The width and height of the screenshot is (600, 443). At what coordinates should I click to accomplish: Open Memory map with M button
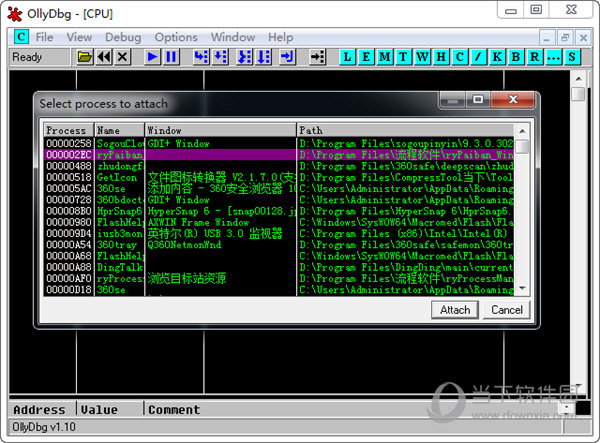[385, 57]
